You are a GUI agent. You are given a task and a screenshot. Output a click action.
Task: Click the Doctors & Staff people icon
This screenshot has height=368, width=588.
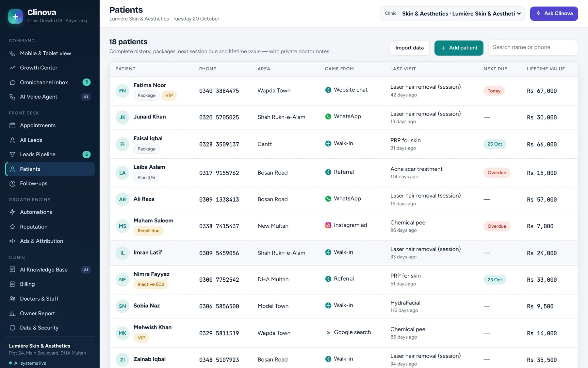(12, 299)
